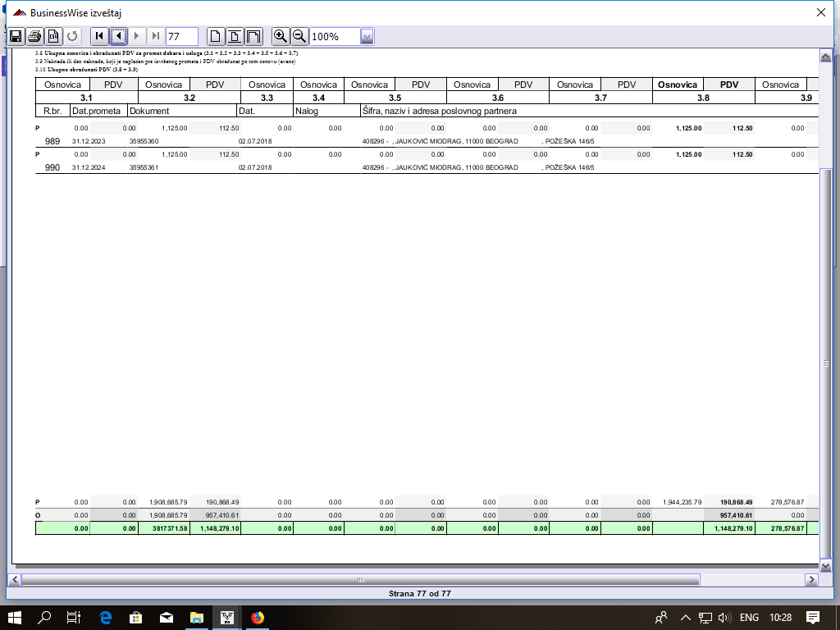840x630 pixels.
Task: Select the third page layout icon
Action: pos(253,36)
